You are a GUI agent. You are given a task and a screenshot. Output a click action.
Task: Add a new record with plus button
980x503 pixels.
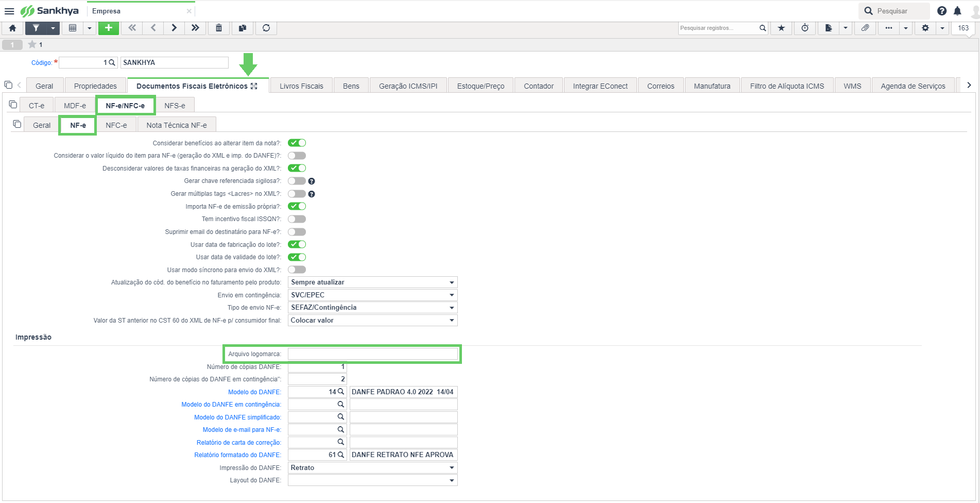pyautogui.click(x=109, y=28)
